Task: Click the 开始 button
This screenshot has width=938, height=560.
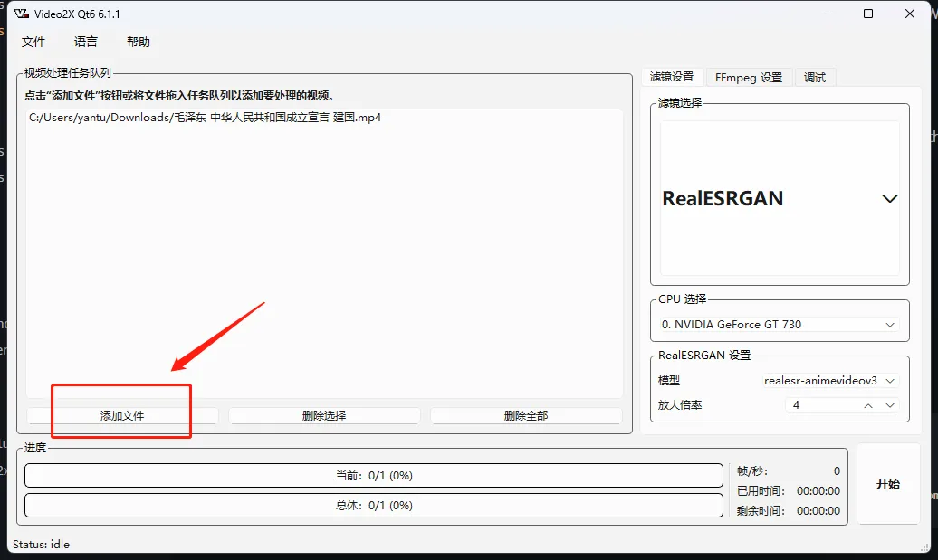Action: [888, 484]
